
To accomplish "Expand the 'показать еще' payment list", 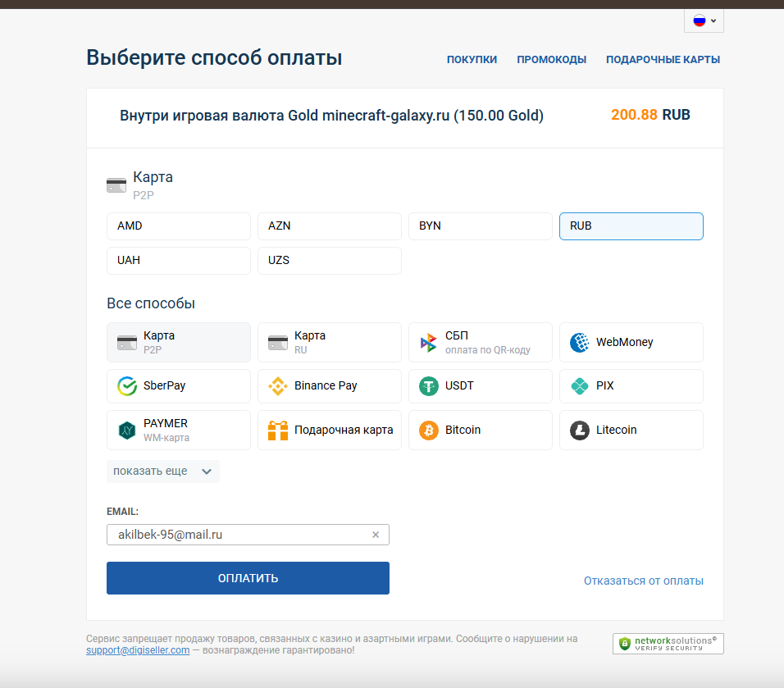I will coord(163,472).
